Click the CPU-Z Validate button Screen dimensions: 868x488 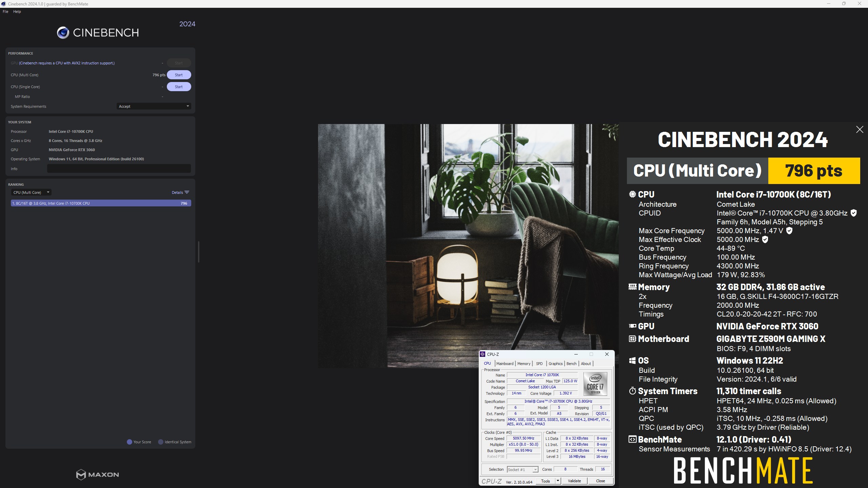574,481
